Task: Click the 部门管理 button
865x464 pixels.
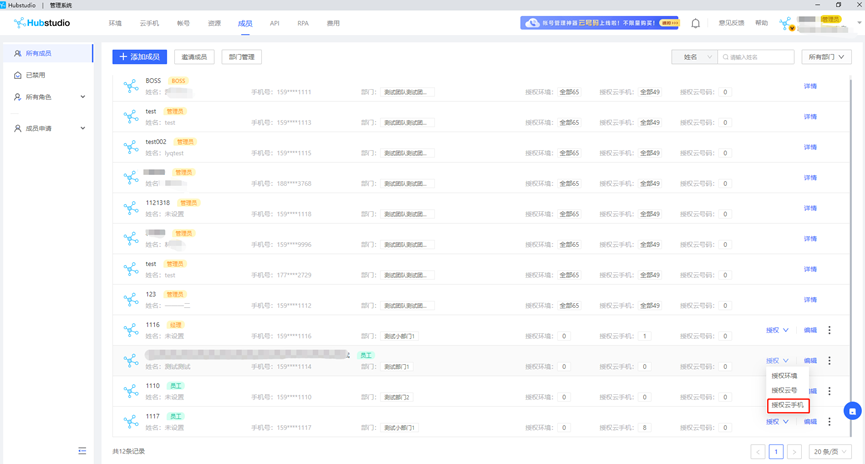Action: tap(242, 57)
